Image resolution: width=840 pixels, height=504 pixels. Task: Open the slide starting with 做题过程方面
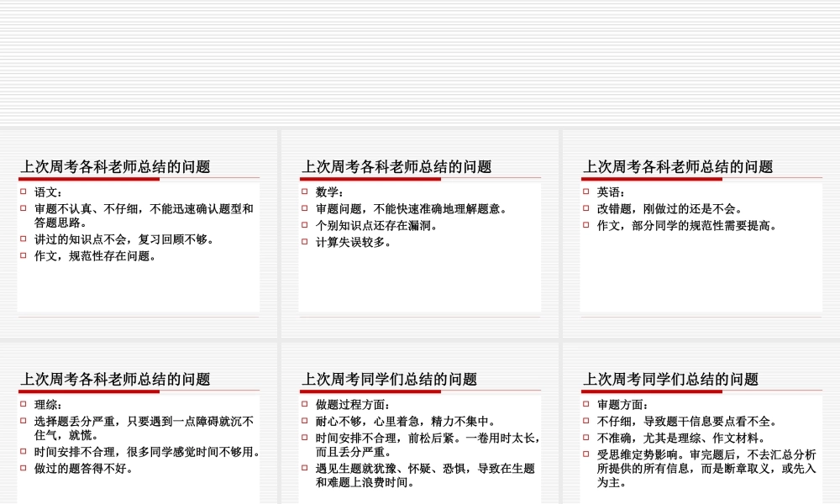coord(419,423)
